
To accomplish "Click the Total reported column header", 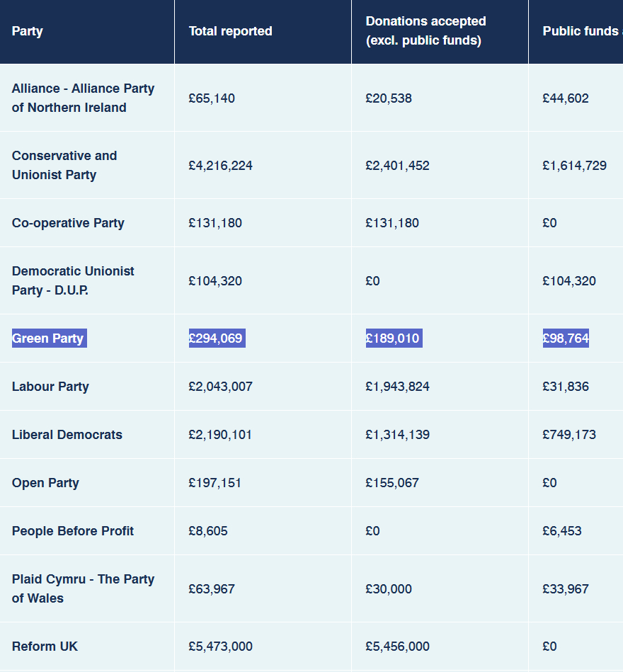I will pos(230,31).
